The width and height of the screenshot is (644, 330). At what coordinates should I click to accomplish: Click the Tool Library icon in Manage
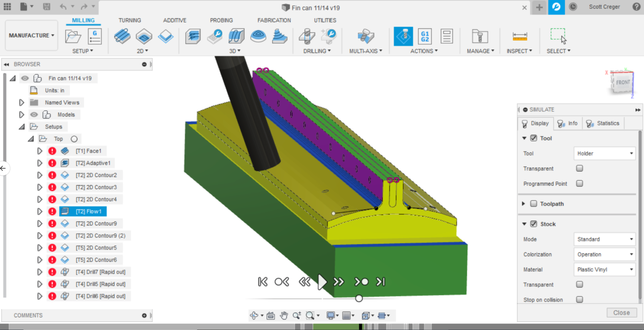point(479,36)
